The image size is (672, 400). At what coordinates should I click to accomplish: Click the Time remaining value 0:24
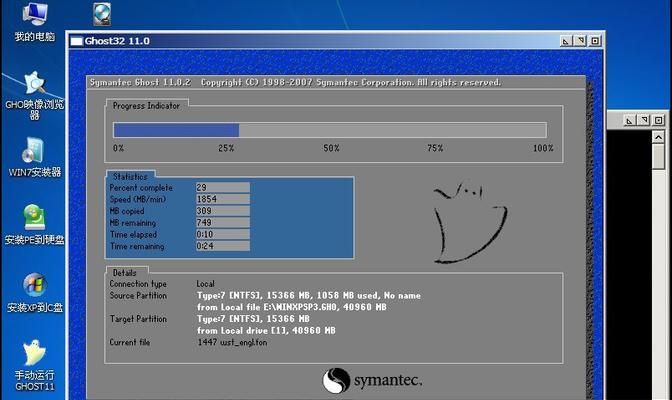point(223,246)
